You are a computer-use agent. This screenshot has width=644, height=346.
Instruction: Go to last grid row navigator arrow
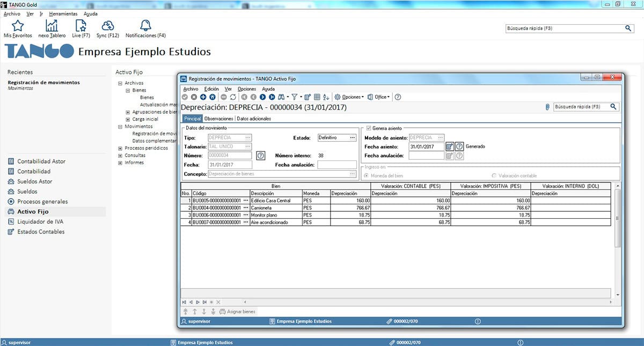coord(204,302)
